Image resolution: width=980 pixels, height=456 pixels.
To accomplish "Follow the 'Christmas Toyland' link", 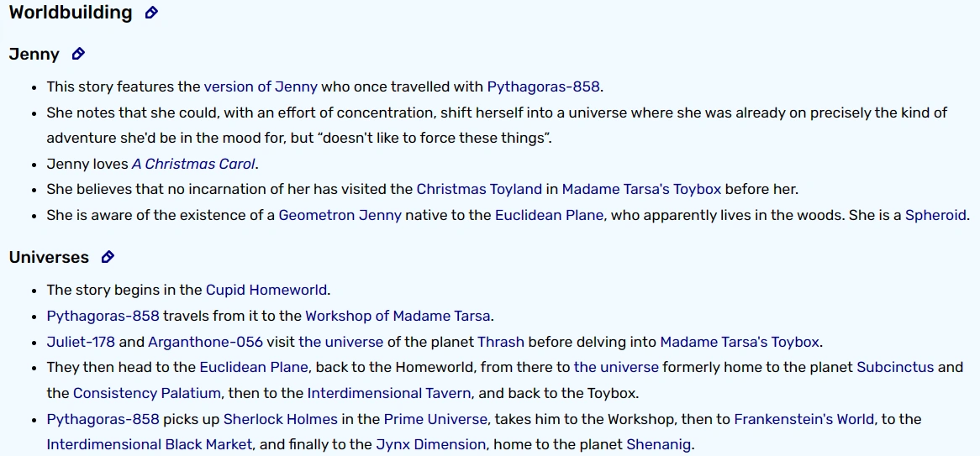I will 479,189.
